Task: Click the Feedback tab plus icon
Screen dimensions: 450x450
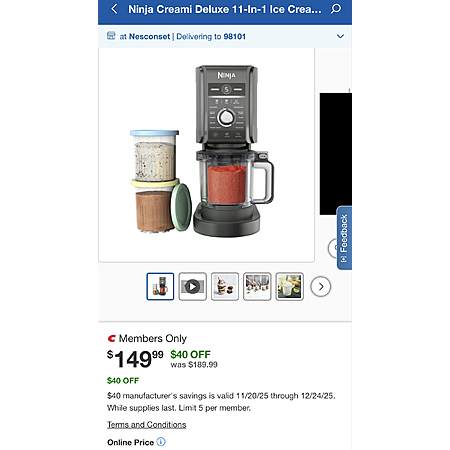Action: pos(344,259)
